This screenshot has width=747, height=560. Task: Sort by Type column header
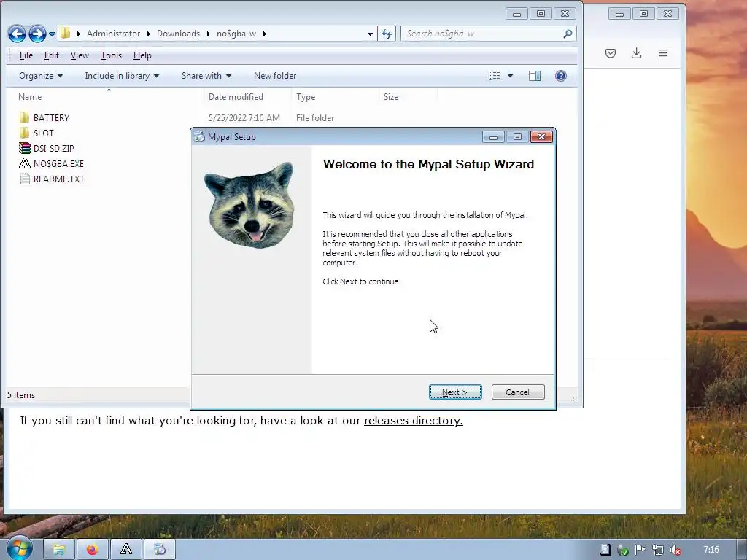point(306,97)
